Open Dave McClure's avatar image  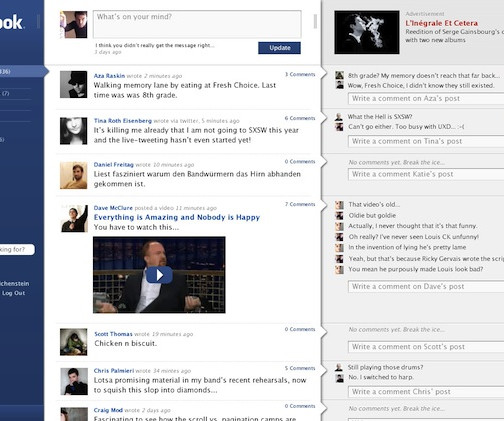click(74, 218)
